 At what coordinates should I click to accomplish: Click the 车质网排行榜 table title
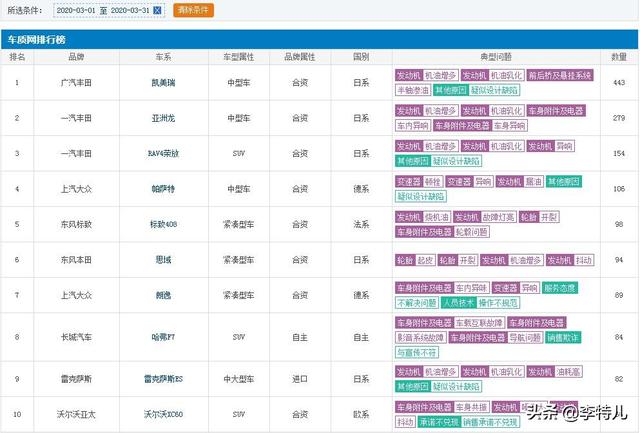[x=37, y=40]
